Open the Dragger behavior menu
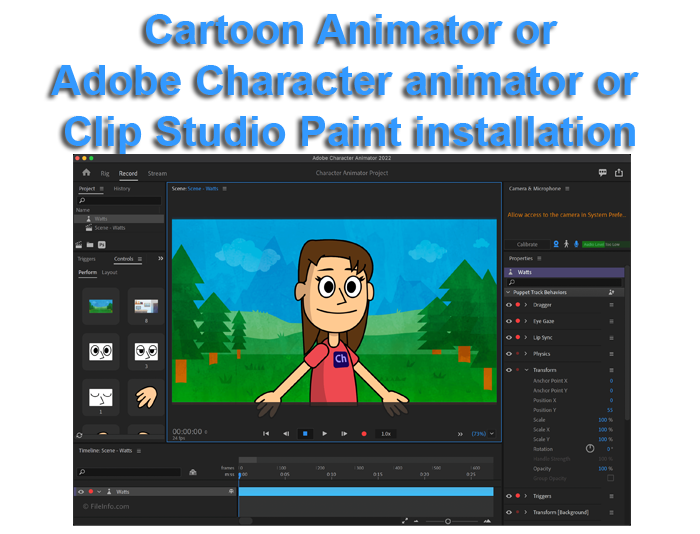 (612, 305)
